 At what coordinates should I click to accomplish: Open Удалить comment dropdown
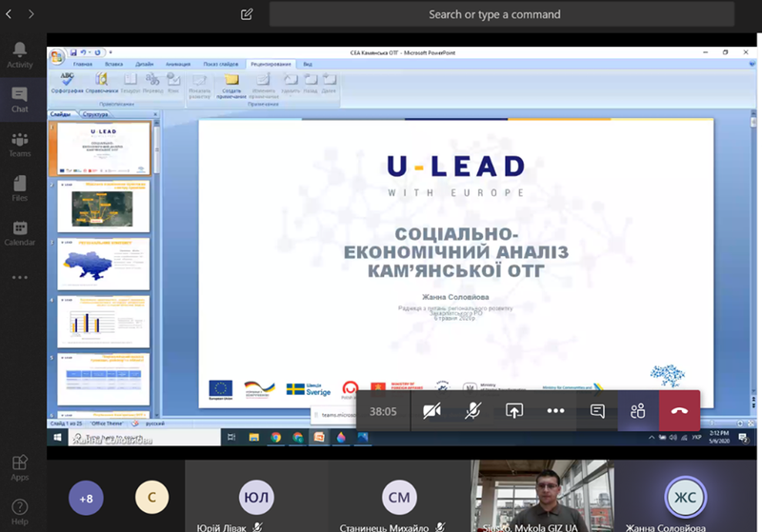(x=291, y=84)
